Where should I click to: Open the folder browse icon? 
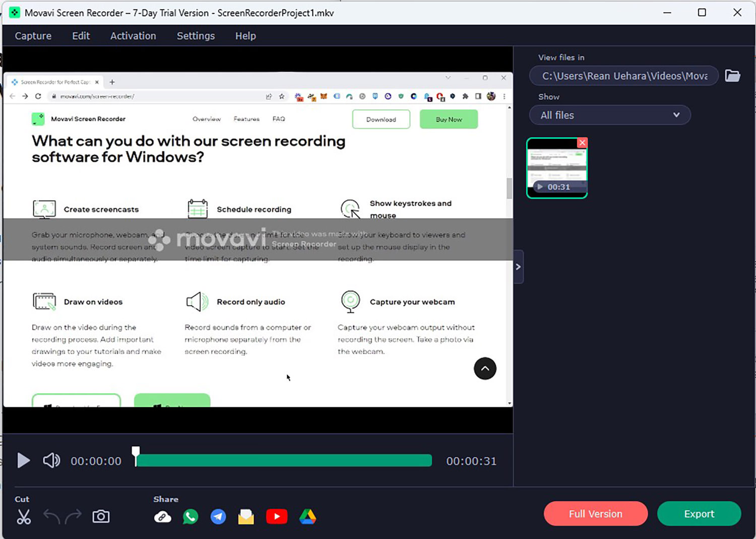[x=732, y=76]
